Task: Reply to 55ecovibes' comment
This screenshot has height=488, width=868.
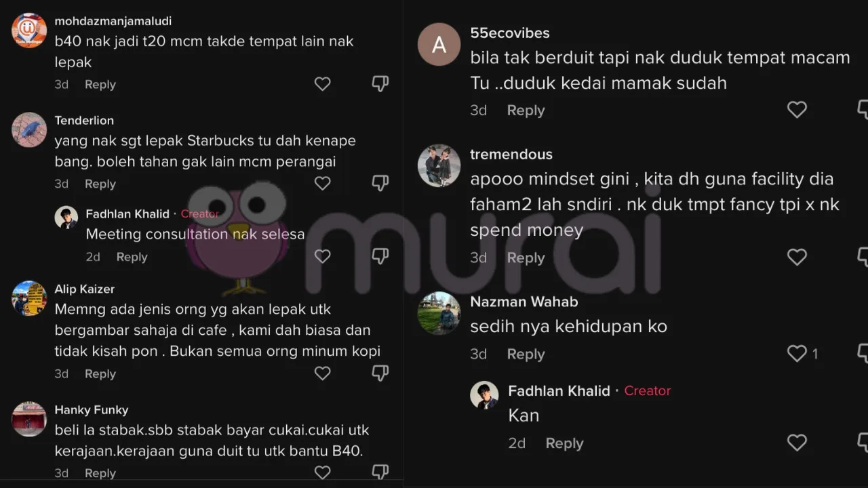Action: pos(526,110)
